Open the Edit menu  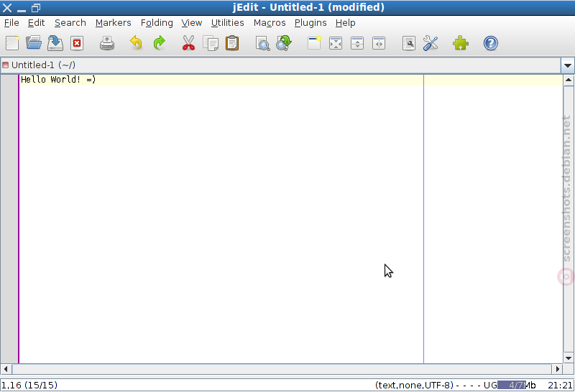point(37,23)
